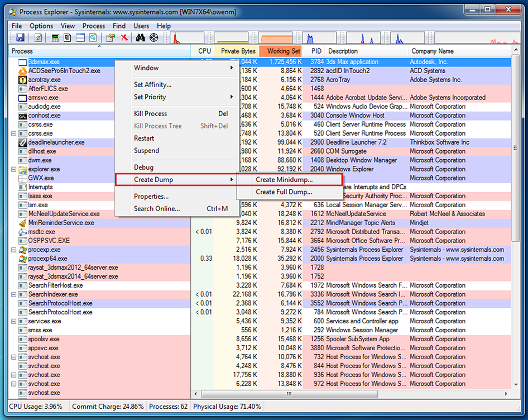Image resolution: width=528 pixels, height=420 pixels.
Task: Click the armsvc.exe window icon
Action: click(22, 98)
